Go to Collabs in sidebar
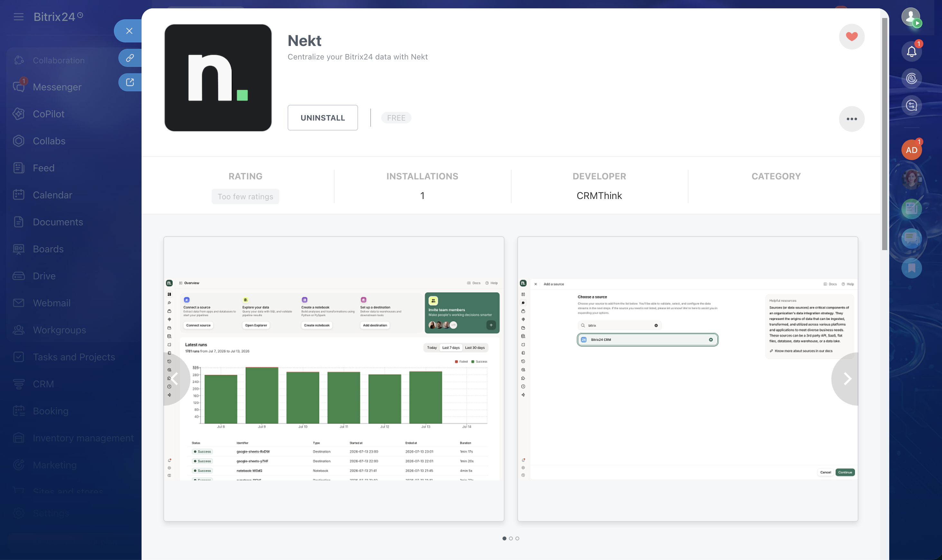942x560 pixels. coord(49,141)
